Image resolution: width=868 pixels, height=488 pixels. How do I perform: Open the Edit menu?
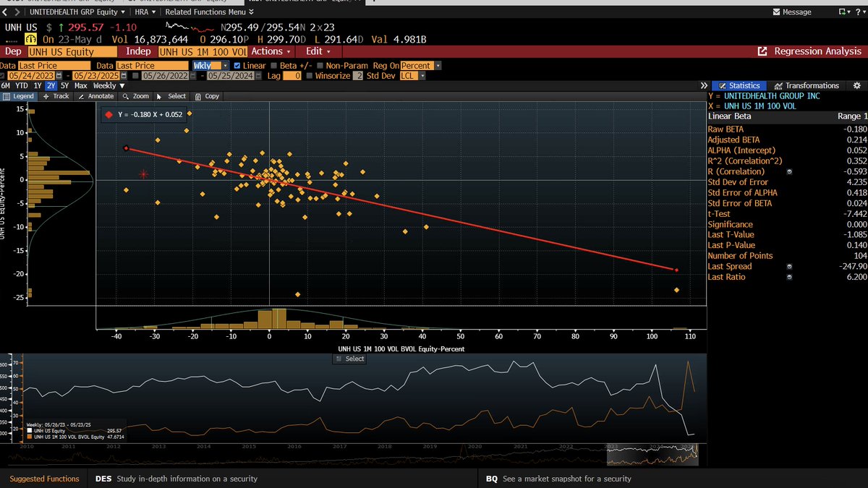(318, 51)
